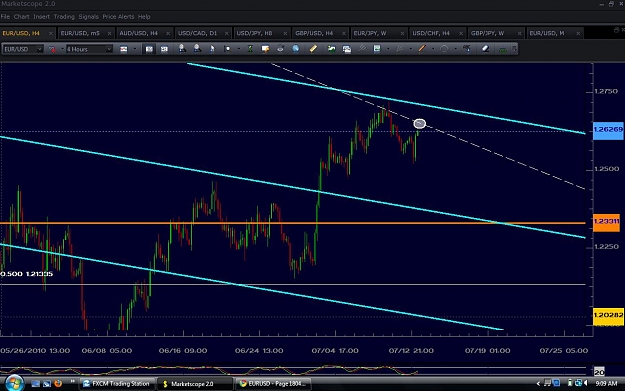Click the percent Fibonacci tool icon
Image resolution: width=625 pixels, height=391 pixels.
coord(467,49)
